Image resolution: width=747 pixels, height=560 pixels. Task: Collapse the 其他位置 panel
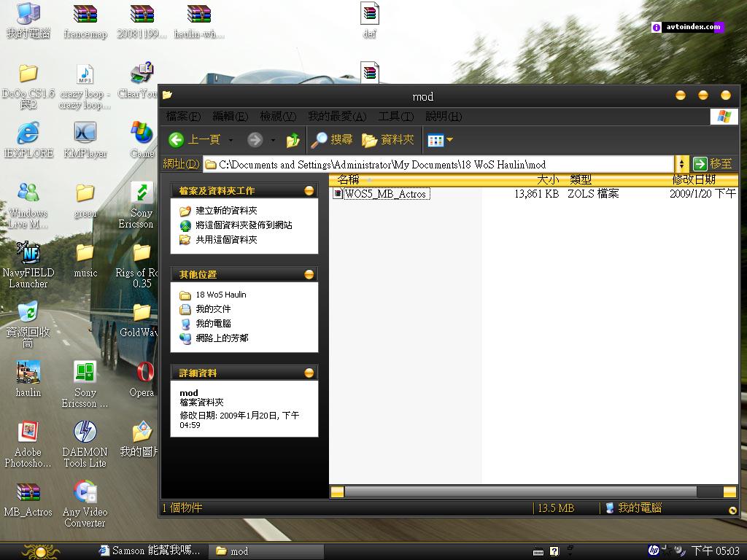click(309, 274)
